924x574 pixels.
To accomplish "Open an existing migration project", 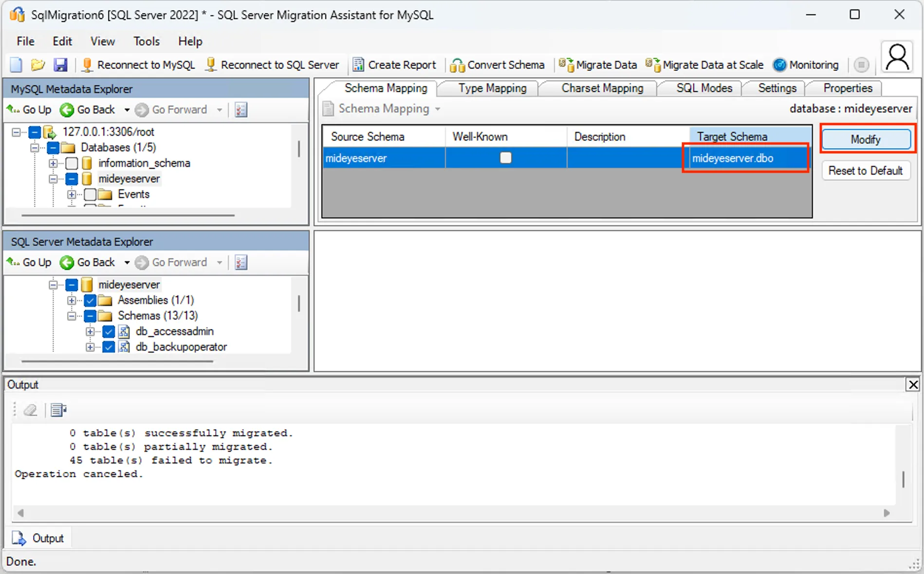I will click(38, 65).
